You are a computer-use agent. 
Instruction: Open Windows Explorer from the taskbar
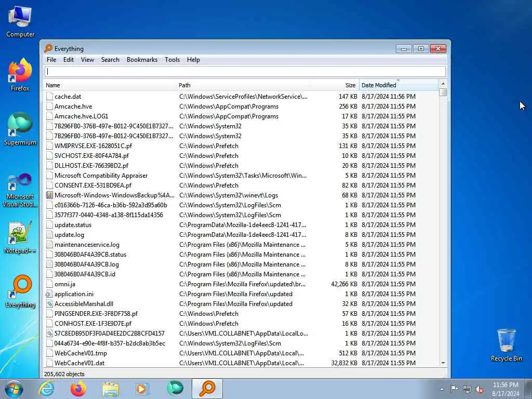[111, 390]
